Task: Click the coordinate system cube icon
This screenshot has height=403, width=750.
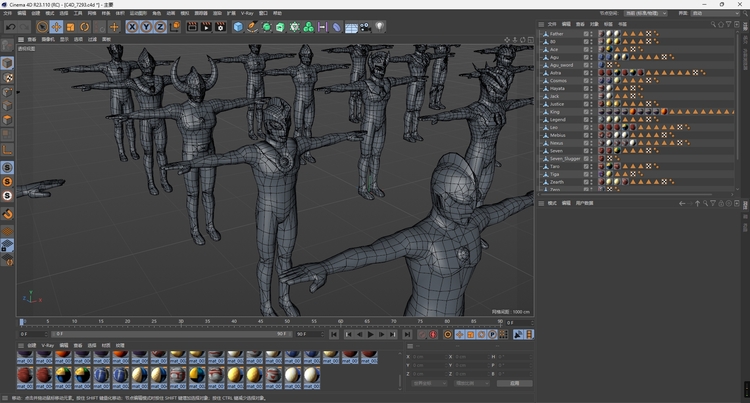Action: (x=175, y=27)
